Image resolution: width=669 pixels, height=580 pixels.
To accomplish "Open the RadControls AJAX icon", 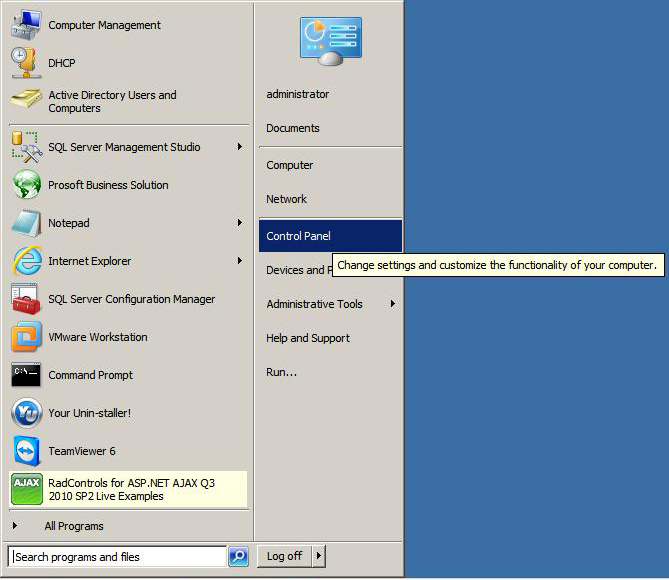I will click(x=26, y=489).
